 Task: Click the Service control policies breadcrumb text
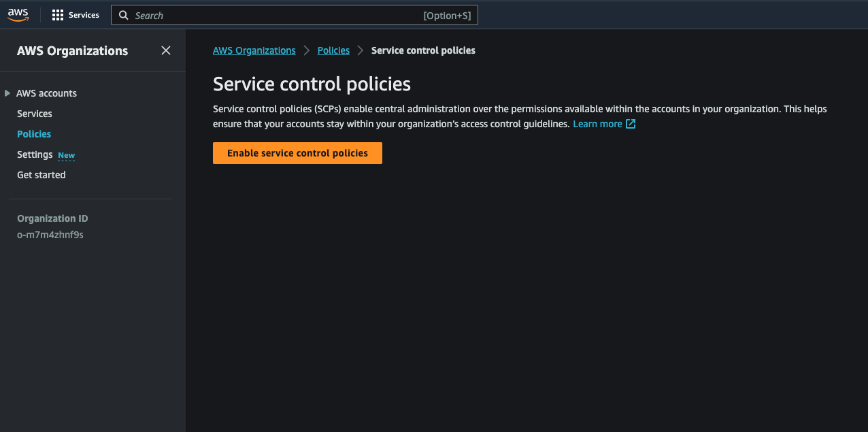coord(423,50)
